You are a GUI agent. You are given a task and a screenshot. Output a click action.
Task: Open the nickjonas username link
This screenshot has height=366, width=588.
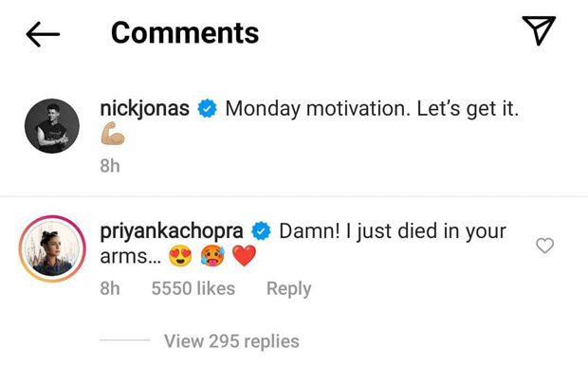[x=145, y=108]
